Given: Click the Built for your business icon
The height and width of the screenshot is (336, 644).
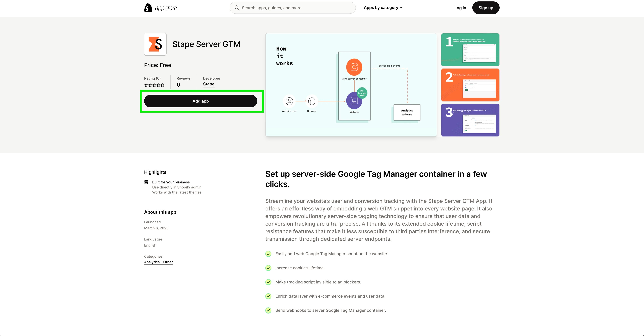Looking at the screenshot, I should 146,182.
